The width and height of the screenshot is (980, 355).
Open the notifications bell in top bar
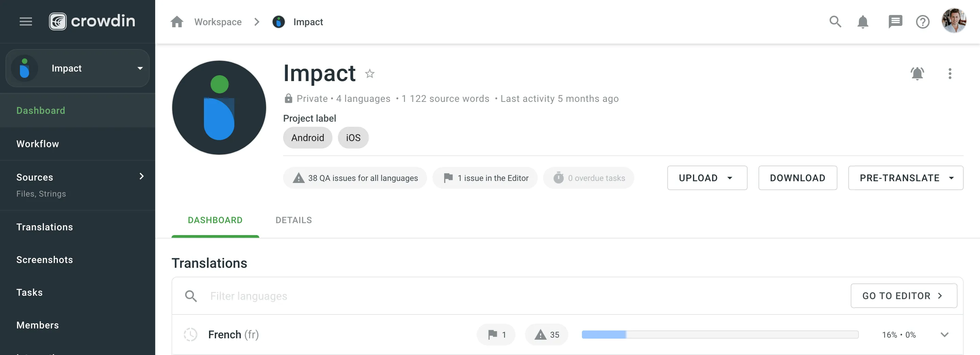tap(863, 22)
